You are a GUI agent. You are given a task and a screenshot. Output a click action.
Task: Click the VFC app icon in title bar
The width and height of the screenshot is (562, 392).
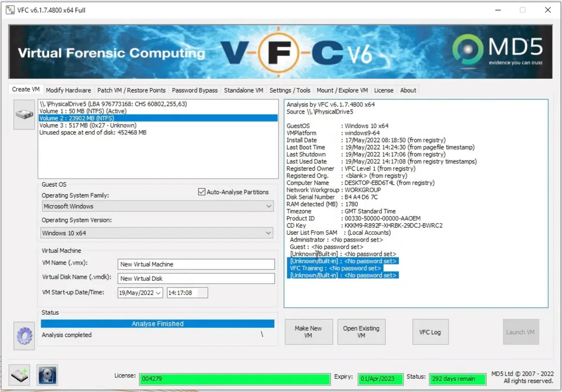click(10, 10)
